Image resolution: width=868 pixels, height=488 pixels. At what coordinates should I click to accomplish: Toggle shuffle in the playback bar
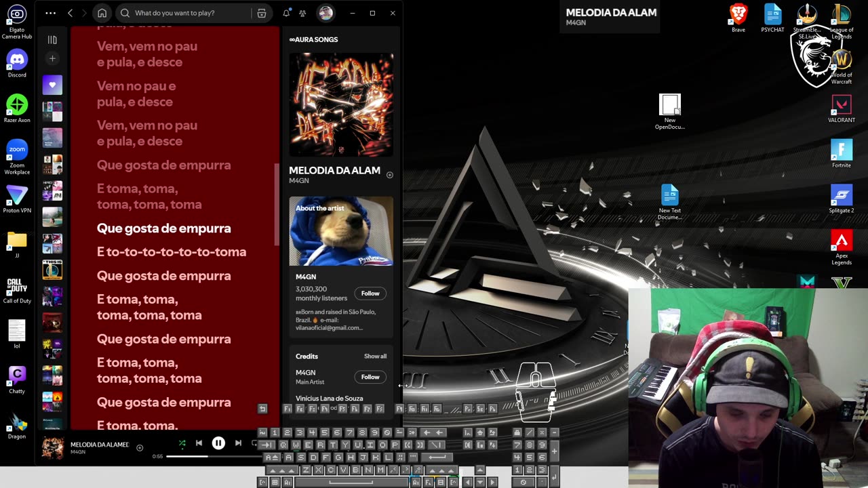182,443
